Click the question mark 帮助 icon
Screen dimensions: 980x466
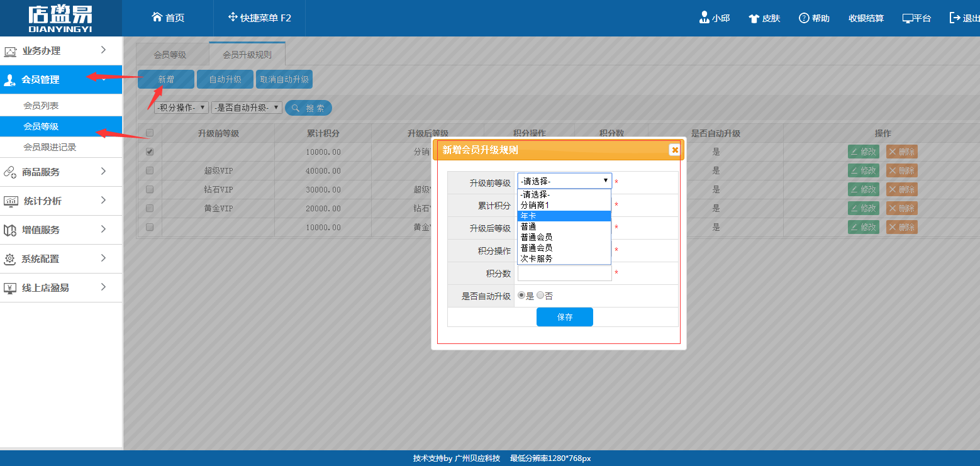(x=804, y=18)
